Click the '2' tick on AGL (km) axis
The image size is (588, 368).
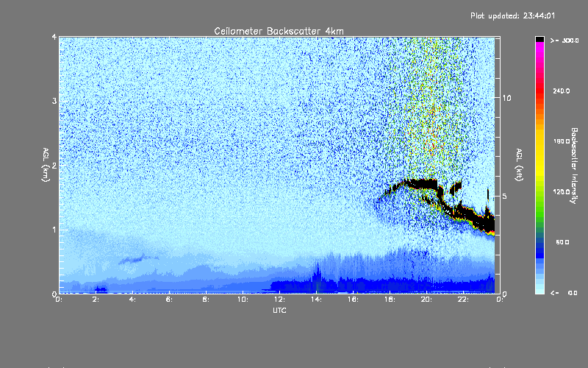pos(54,165)
